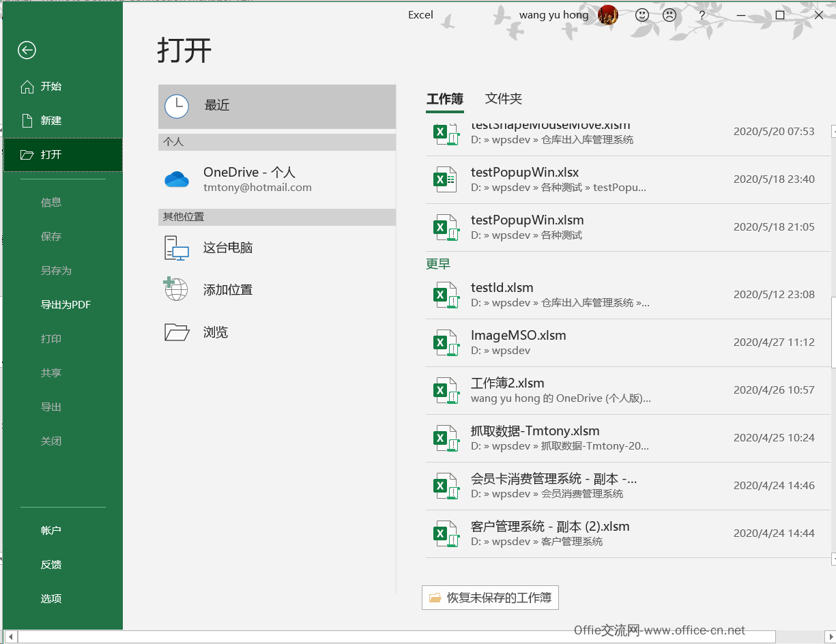836x644 pixels.
Task: Click the Excel icon of 客户管理系统 - 副本 (2).xlsm
Action: (x=446, y=533)
